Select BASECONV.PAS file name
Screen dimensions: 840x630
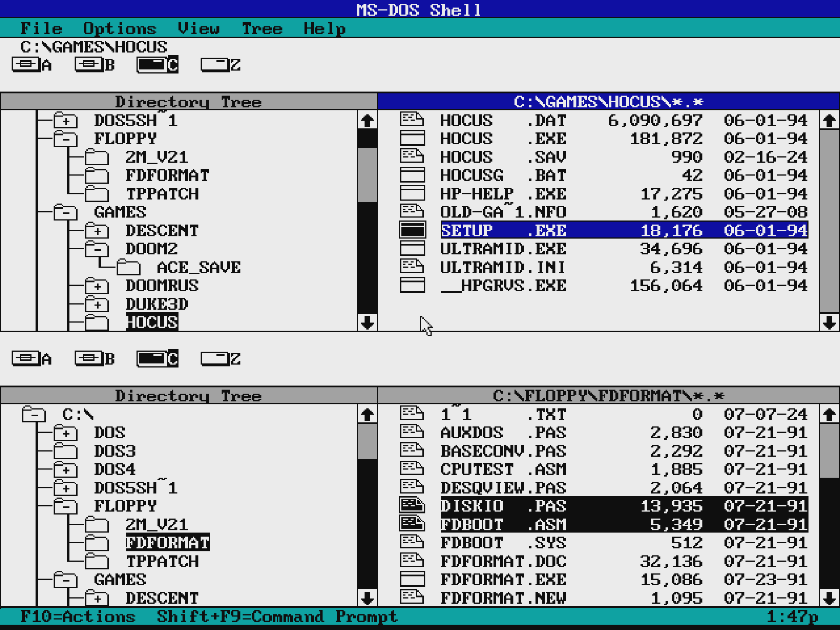tap(503, 451)
